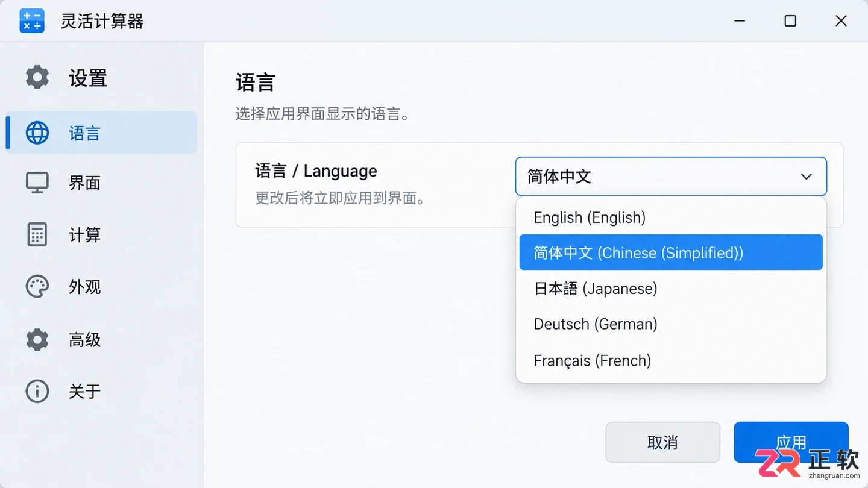Viewport: 868px width, 488px height.
Task: Click the info icon for 关于
Action: click(x=37, y=392)
